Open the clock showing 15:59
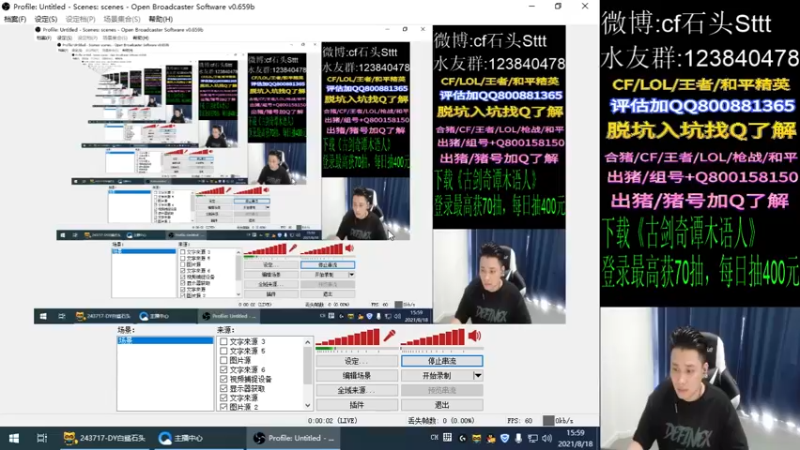This screenshot has width=800, height=450. point(575,438)
